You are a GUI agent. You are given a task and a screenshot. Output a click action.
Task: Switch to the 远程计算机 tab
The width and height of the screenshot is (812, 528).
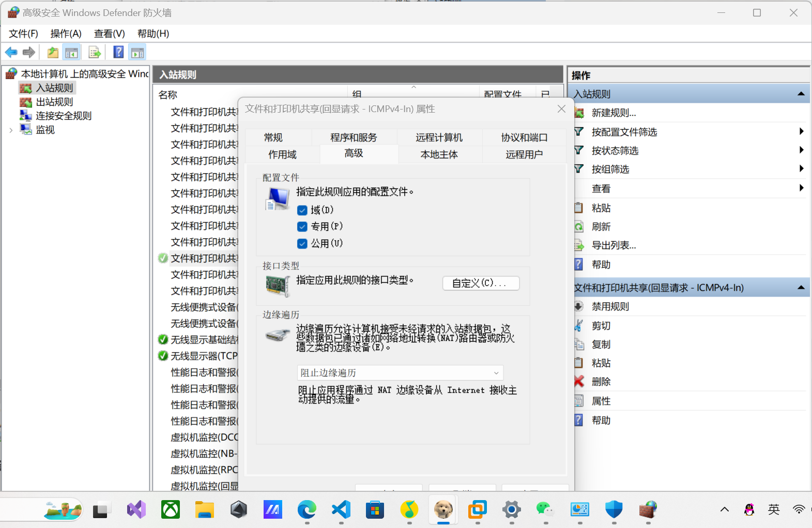point(439,137)
